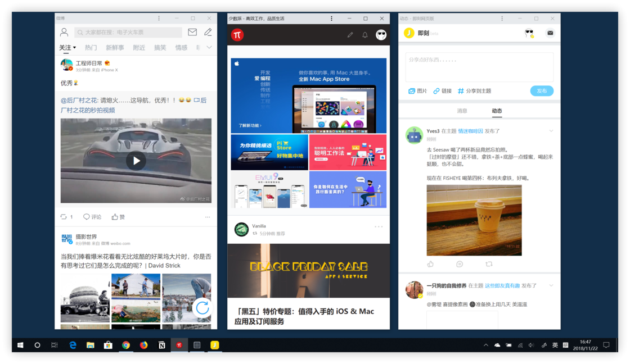Viewport: 630px width, 364px height.
Task: Select the 搞笑 tab in Weibo
Action: [x=160, y=47]
